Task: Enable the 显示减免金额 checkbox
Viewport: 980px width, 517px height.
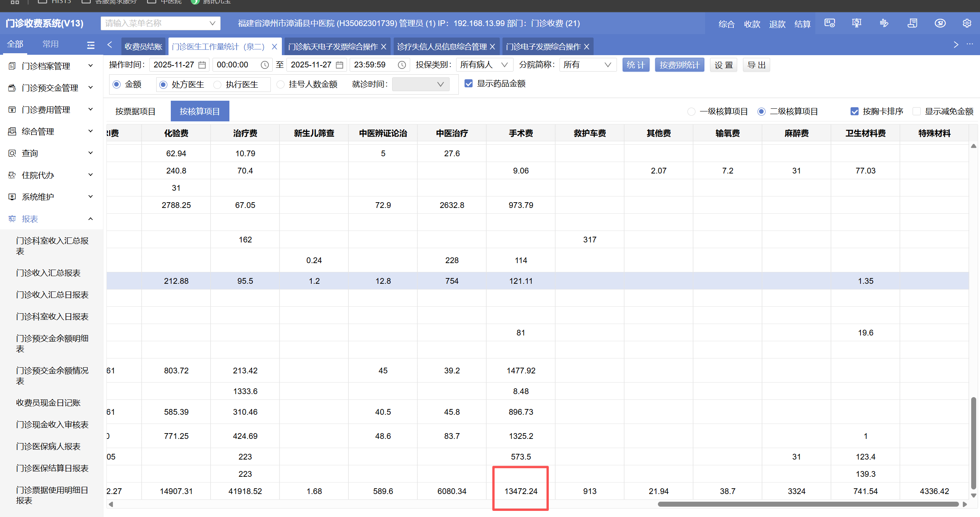Action: point(916,111)
